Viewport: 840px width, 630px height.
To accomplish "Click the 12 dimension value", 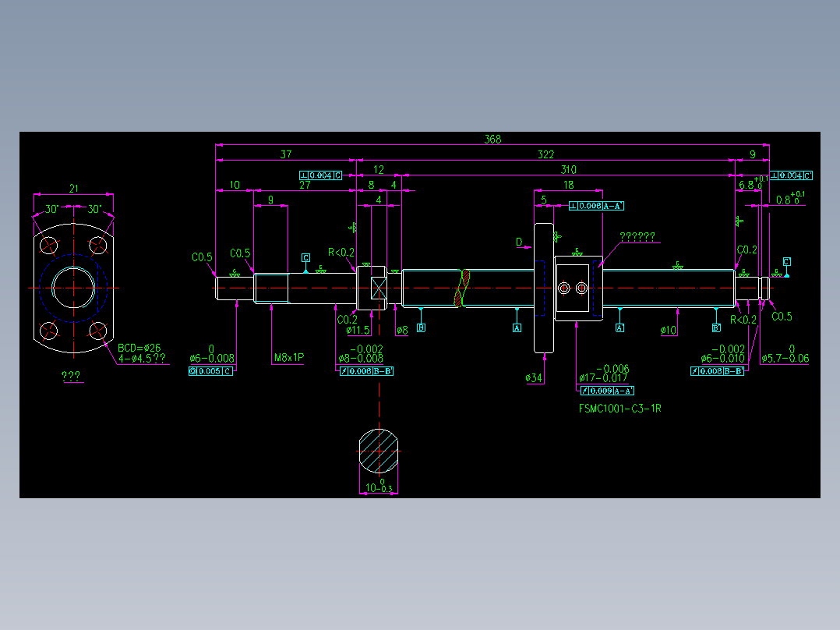I will [378, 169].
